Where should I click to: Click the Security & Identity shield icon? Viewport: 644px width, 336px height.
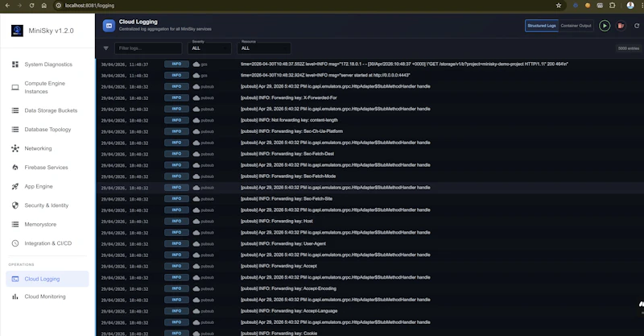pyautogui.click(x=15, y=205)
